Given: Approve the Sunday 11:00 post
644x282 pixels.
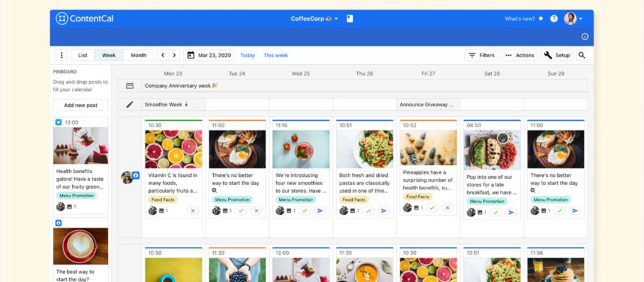Looking at the screenshot, I should click(559, 210).
